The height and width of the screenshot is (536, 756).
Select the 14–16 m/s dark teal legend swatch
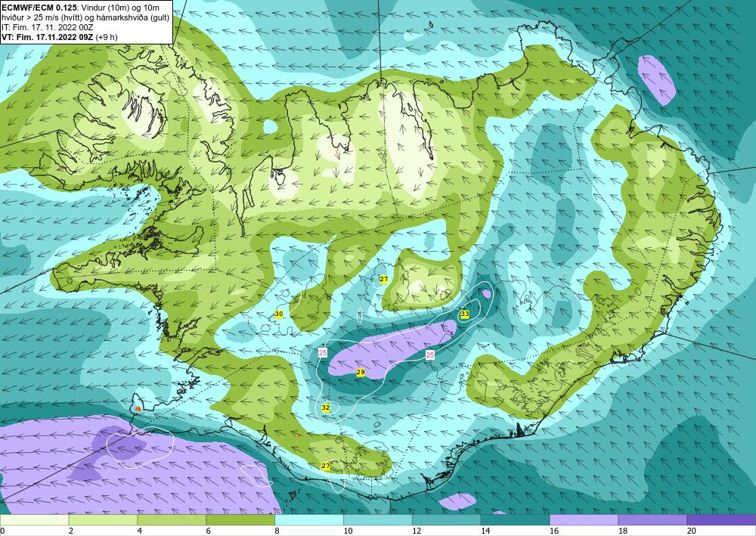515,520
